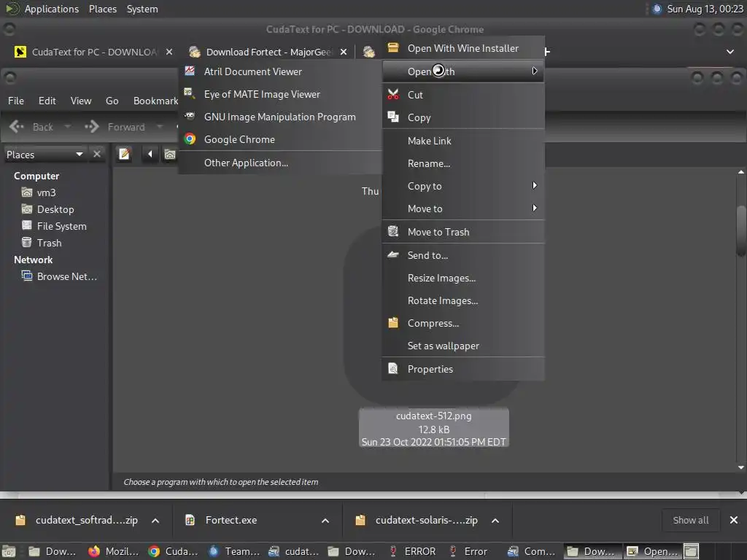Viewport: 747px width, 560px height.
Task: Expand the Open With submenu arrow
Action: click(x=535, y=71)
